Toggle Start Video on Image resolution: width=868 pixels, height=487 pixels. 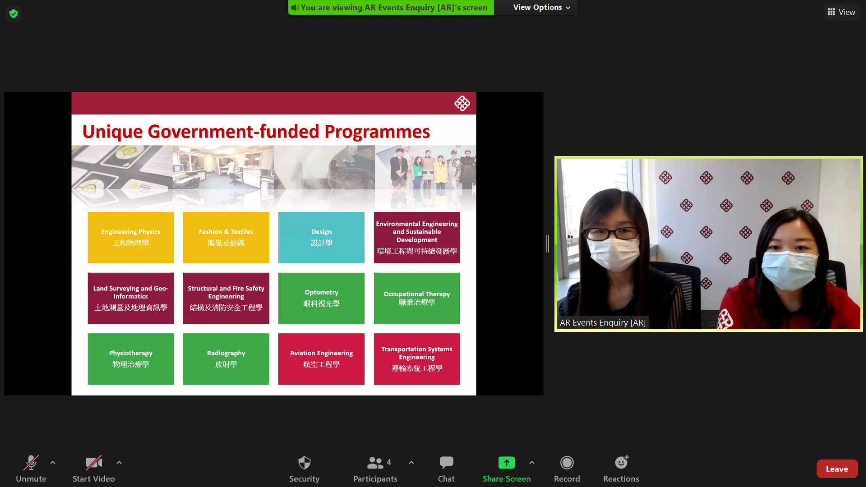coord(94,469)
